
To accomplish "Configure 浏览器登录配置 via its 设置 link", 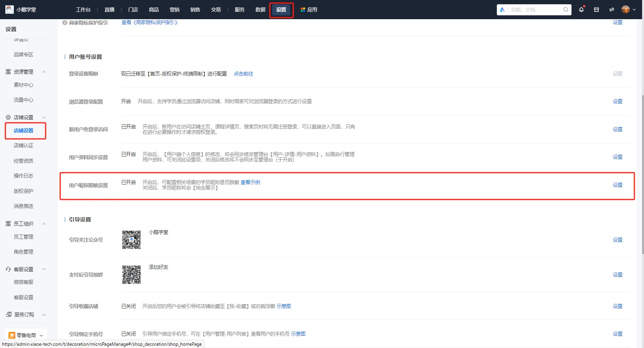I will pyautogui.click(x=618, y=101).
